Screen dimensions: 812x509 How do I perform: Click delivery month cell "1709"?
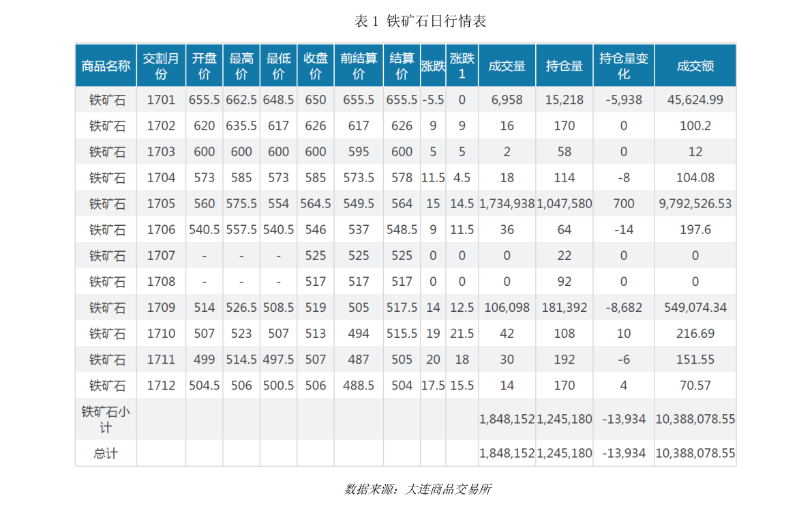point(161,307)
